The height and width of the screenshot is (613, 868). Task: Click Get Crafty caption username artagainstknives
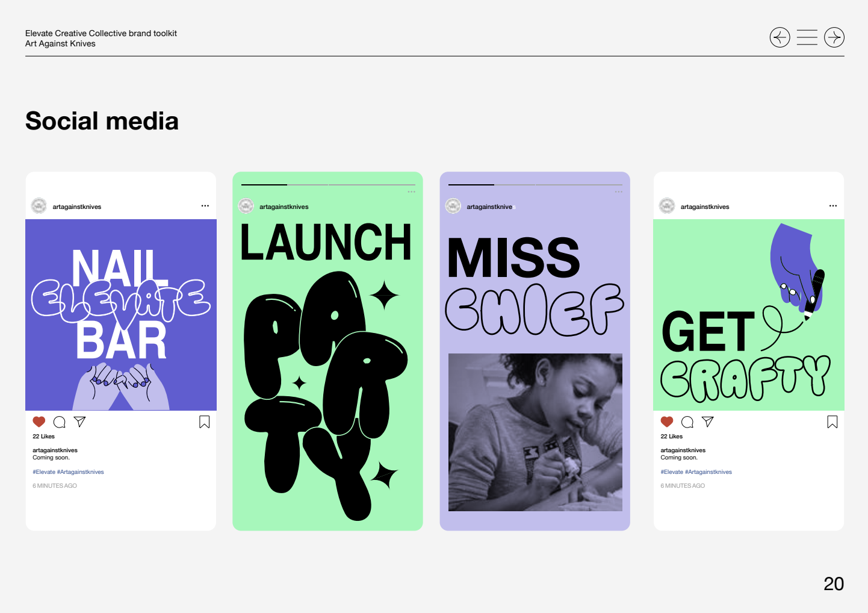click(x=683, y=450)
